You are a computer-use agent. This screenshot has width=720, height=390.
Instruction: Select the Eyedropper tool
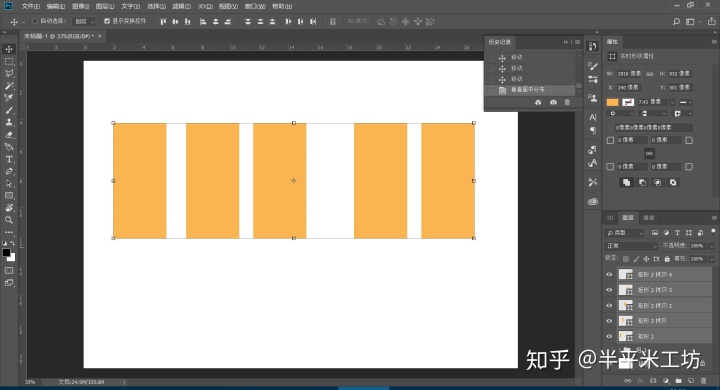[9, 98]
